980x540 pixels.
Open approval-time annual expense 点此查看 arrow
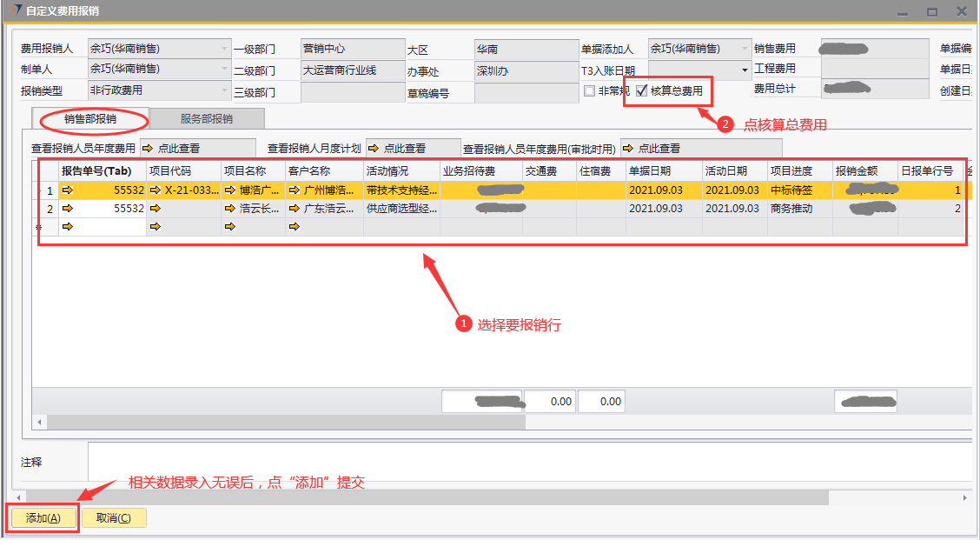click(x=628, y=149)
